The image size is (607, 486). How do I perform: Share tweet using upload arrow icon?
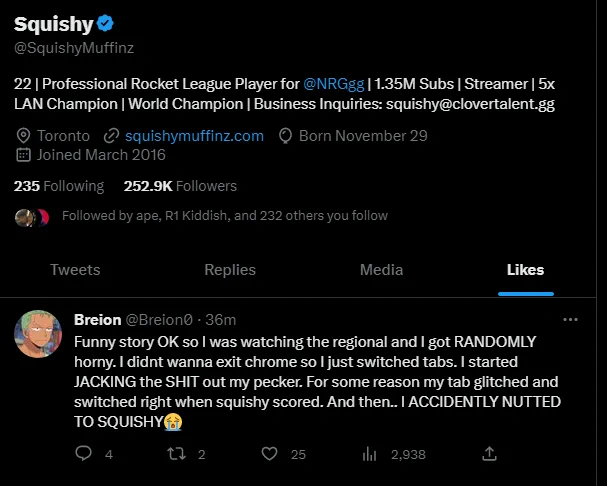click(489, 453)
